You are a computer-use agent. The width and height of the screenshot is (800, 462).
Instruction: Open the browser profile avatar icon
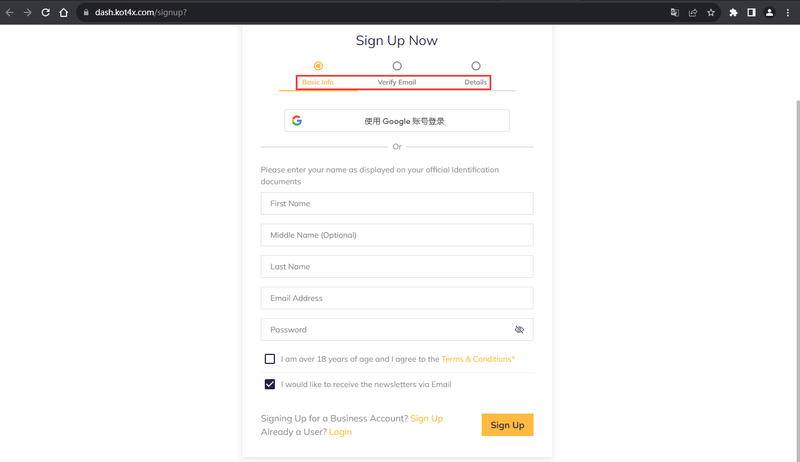[x=769, y=13]
